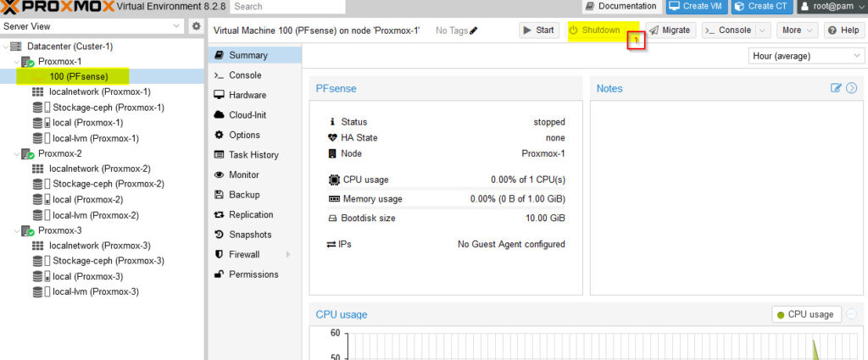Screen dimensions: 868x360
Task: Click the Proxmox-3 node icon
Action: point(28,230)
